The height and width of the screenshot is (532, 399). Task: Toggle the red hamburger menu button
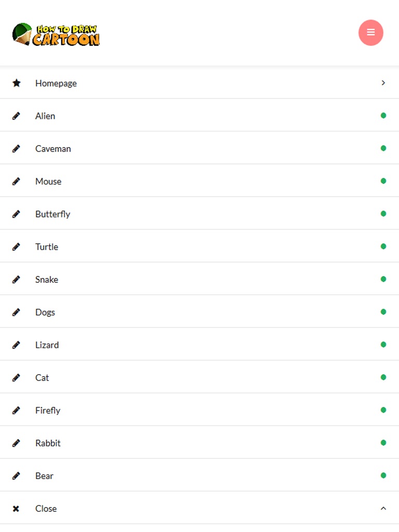pos(371,33)
